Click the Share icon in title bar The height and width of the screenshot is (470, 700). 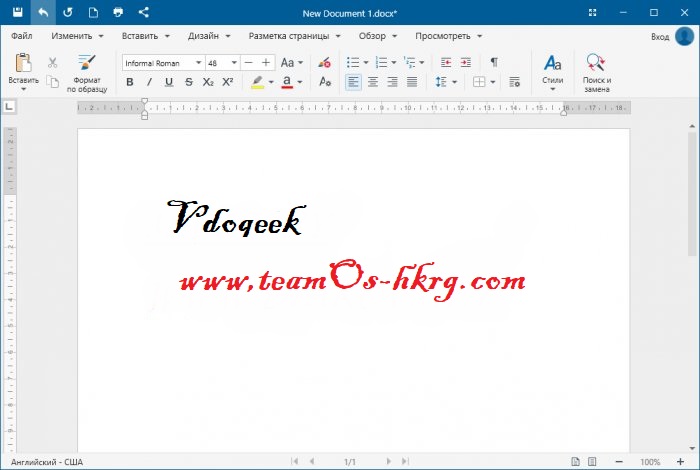click(143, 13)
